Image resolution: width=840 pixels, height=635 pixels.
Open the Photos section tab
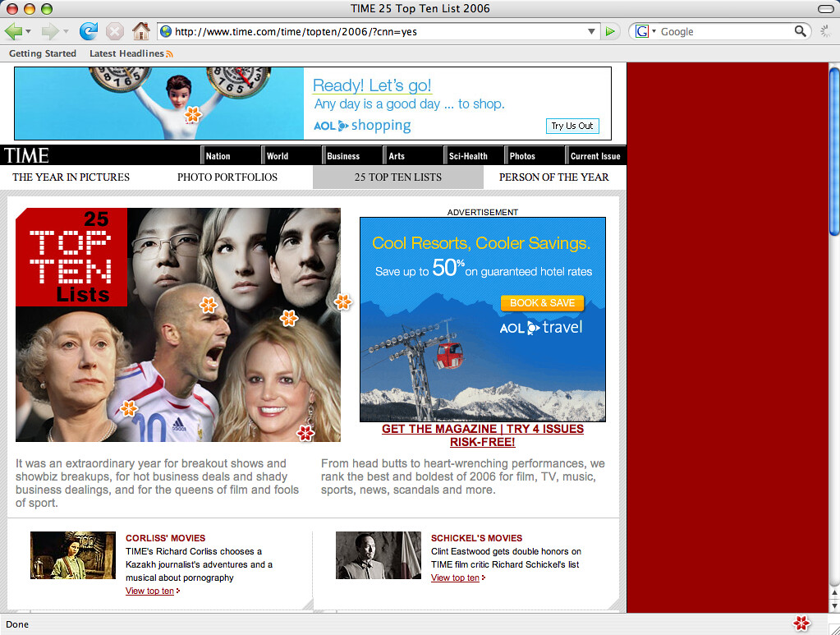pyautogui.click(x=535, y=155)
